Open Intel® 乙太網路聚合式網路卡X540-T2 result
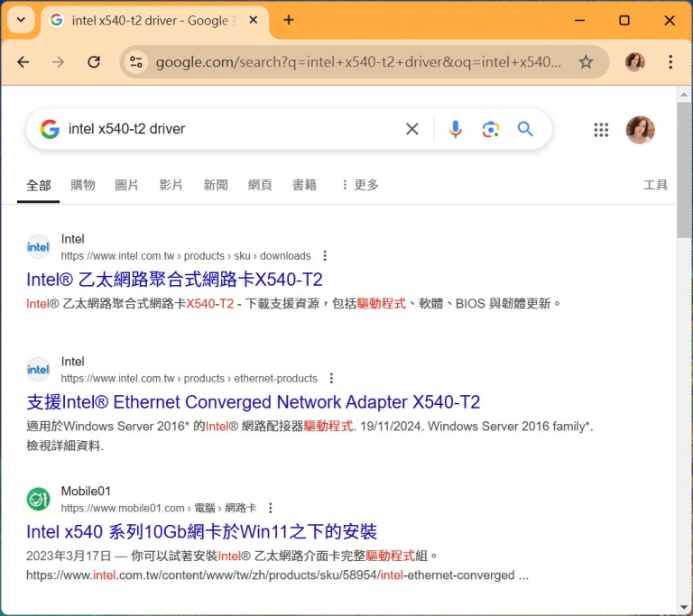 pyautogui.click(x=174, y=280)
